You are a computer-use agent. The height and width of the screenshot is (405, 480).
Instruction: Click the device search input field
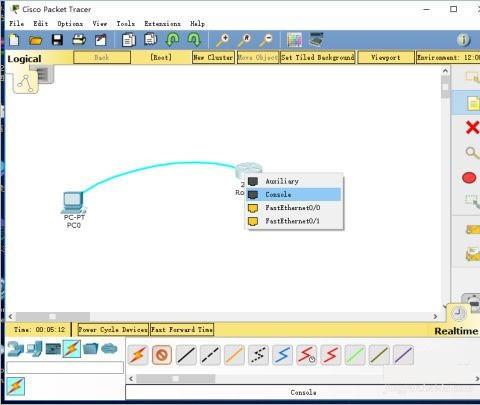point(65,368)
